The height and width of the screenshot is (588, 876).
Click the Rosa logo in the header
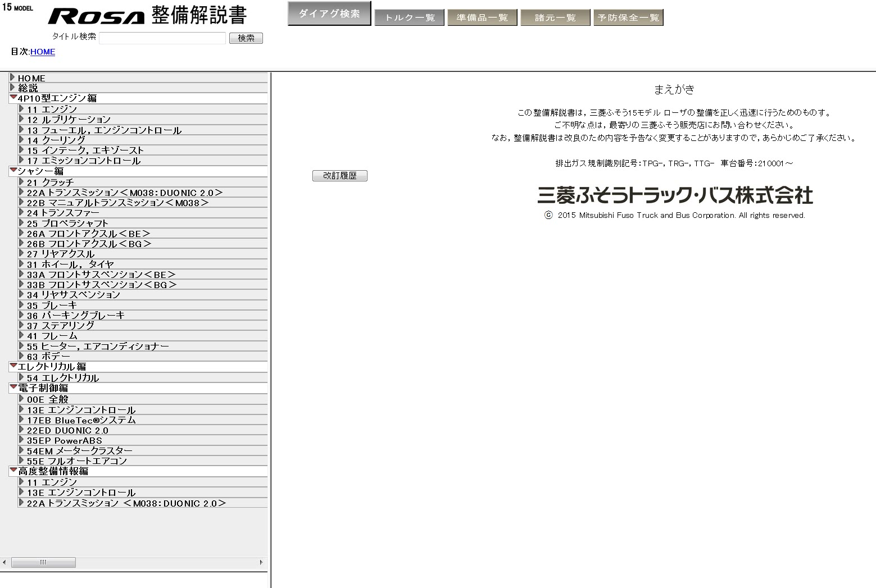point(96,16)
